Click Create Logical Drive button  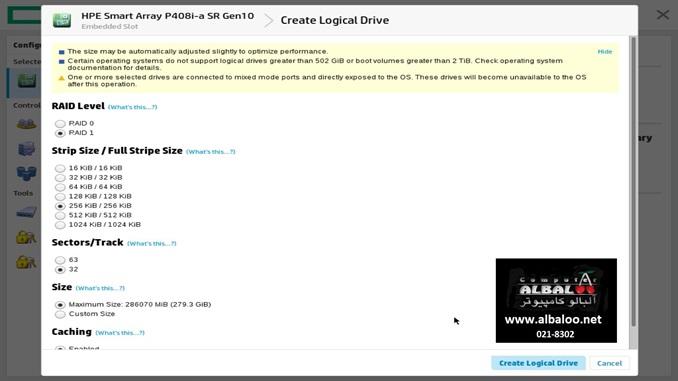click(538, 363)
